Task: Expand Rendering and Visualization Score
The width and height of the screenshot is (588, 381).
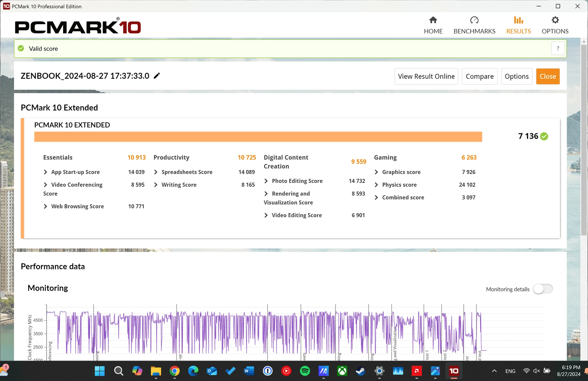Action: pos(266,194)
